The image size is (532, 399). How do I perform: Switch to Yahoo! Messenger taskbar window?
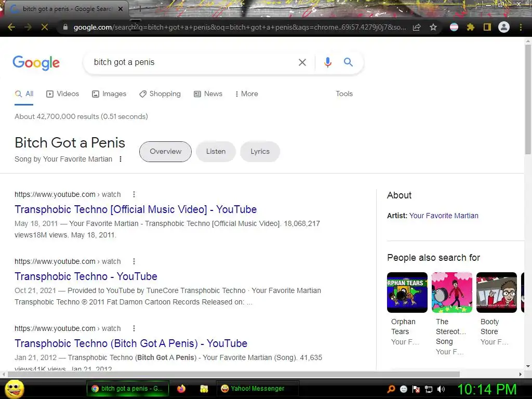[258, 389]
